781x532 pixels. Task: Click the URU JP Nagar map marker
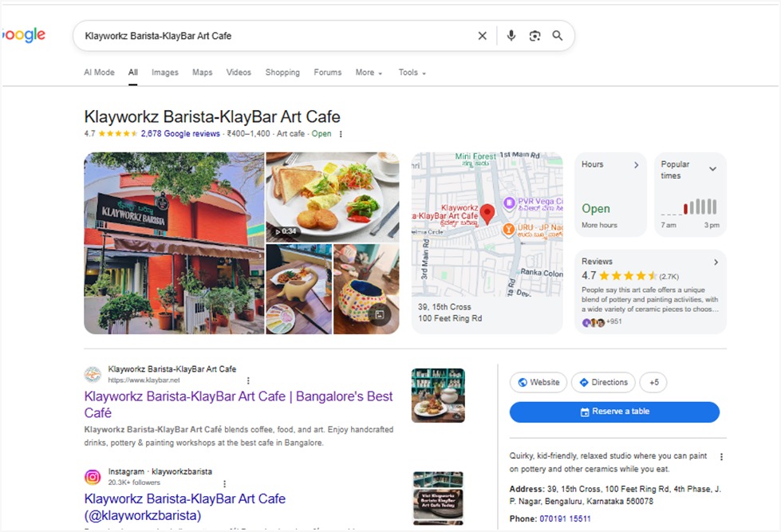(508, 230)
